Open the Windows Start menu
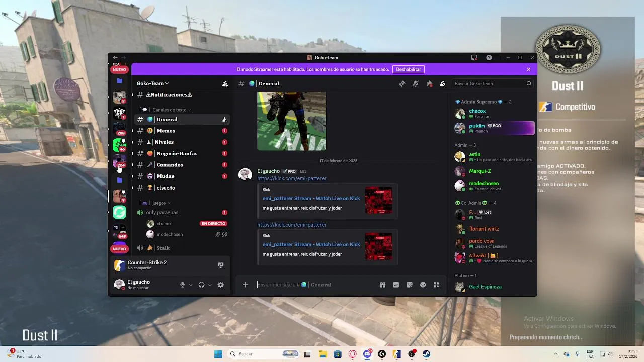 pos(218,354)
